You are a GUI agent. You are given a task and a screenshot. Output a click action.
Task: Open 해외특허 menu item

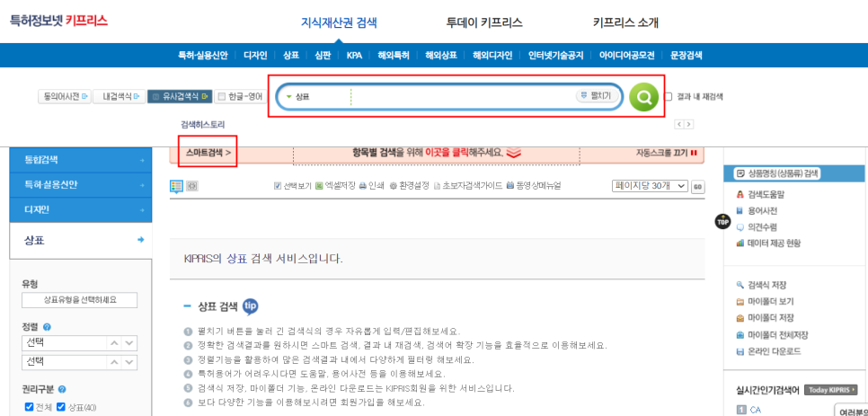(x=394, y=56)
